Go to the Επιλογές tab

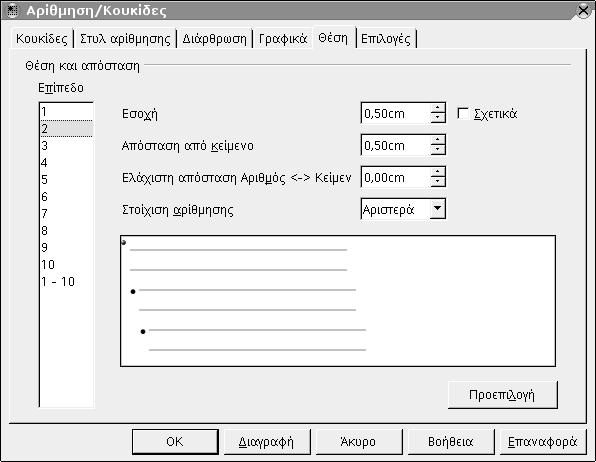pos(386,39)
